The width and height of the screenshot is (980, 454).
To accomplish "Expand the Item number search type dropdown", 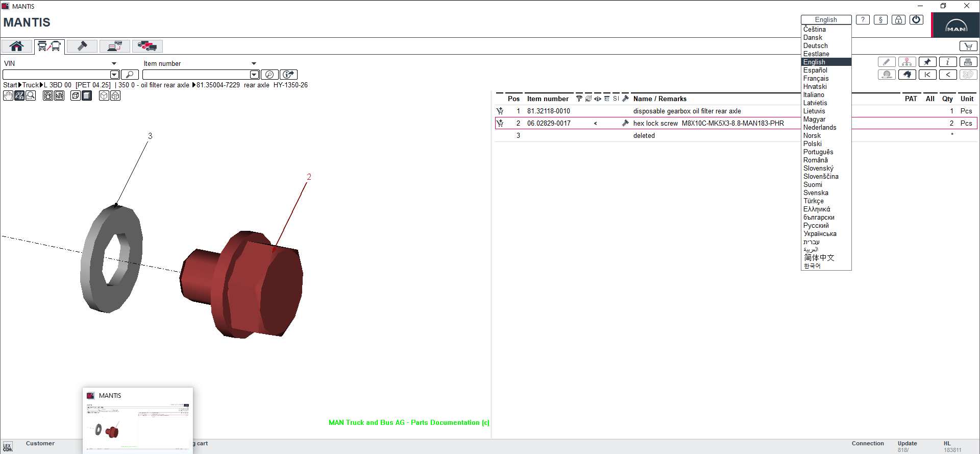I will tap(254, 64).
